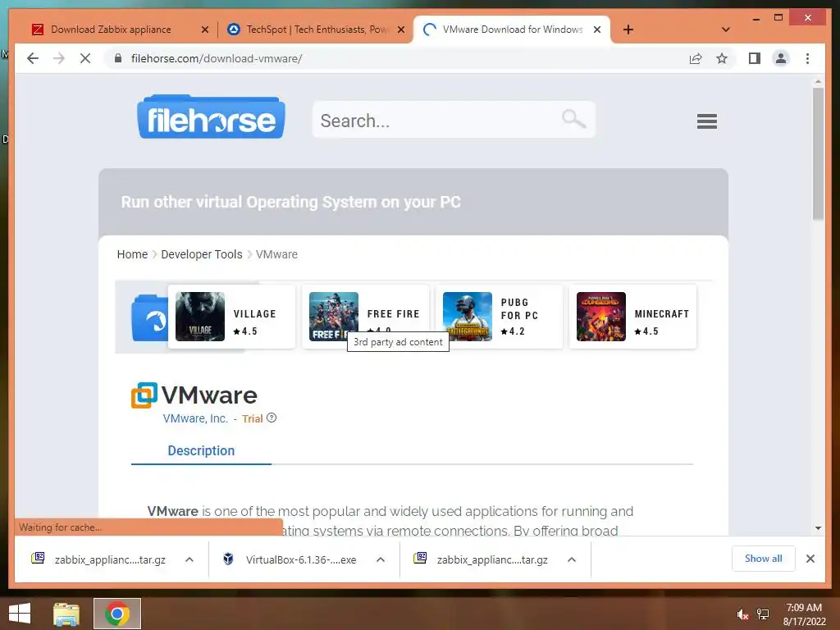This screenshot has width=840, height=630.
Task: Click the MINECRAFT ad title text
Action: pyautogui.click(x=662, y=314)
